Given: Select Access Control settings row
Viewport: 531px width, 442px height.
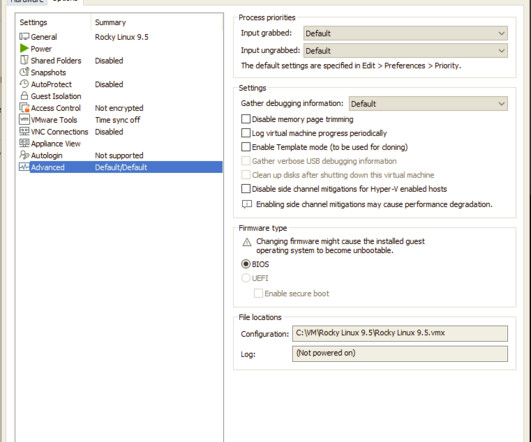Looking at the screenshot, I should click(x=121, y=108).
